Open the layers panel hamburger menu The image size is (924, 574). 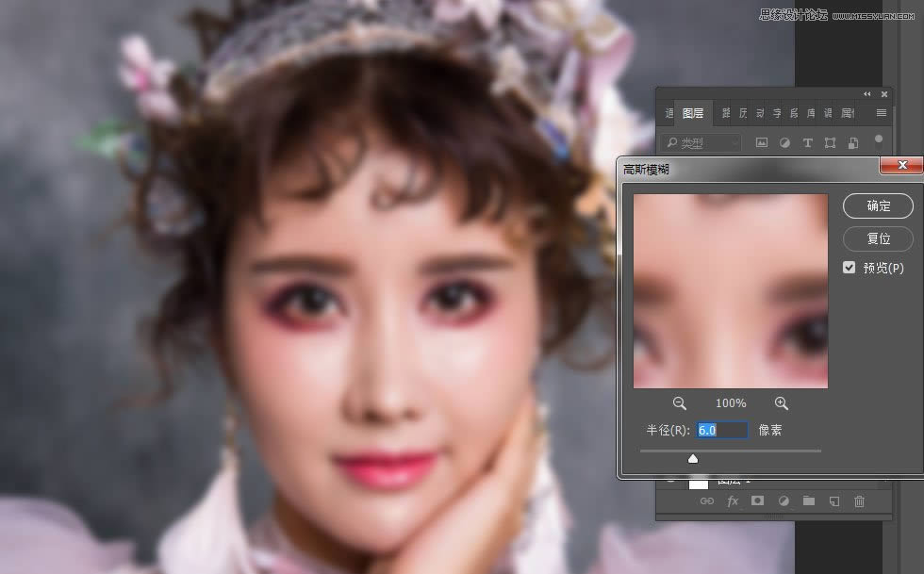(x=882, y=112)
